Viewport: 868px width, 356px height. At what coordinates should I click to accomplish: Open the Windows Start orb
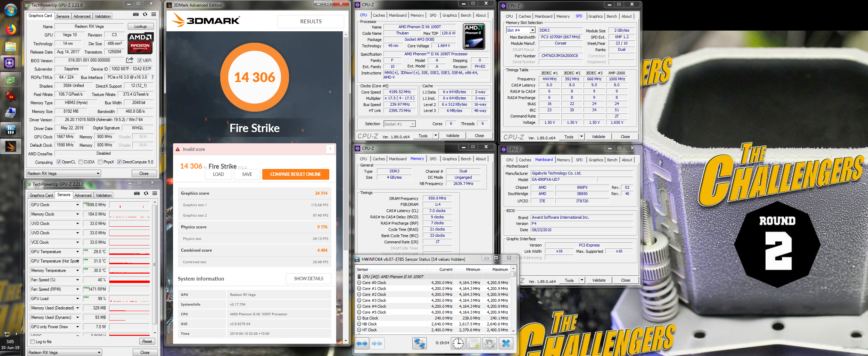[10, 9]
